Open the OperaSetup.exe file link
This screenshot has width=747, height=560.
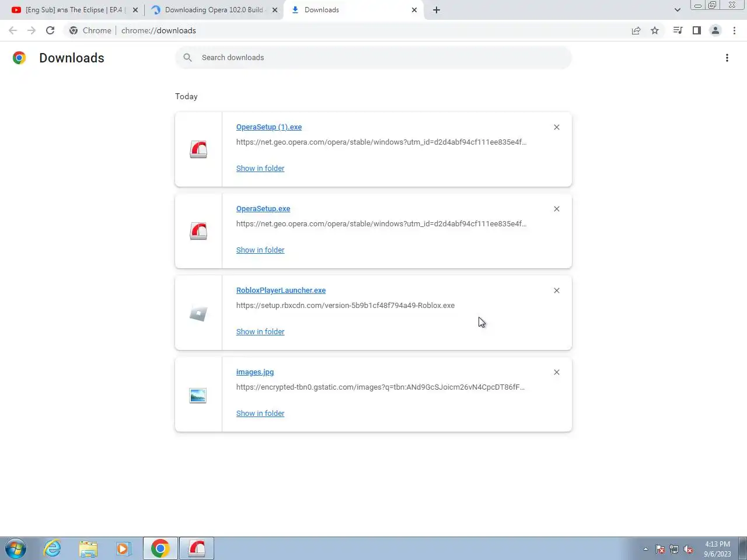[x=263, y=209]
